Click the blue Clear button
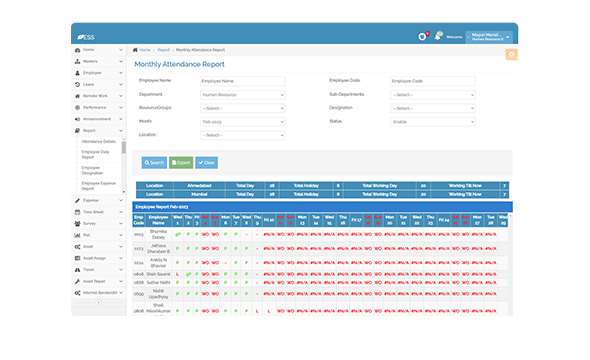Screen dimensions: 590x360 pos(207,163)
